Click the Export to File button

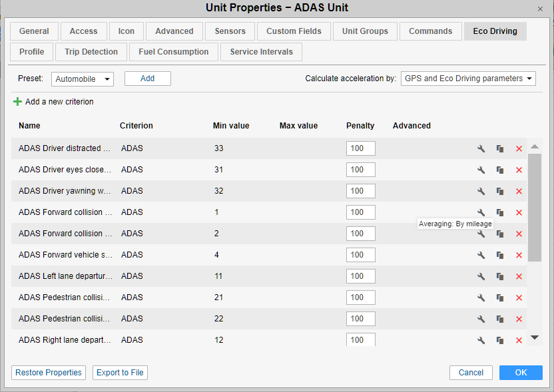[x=120, y=373]
